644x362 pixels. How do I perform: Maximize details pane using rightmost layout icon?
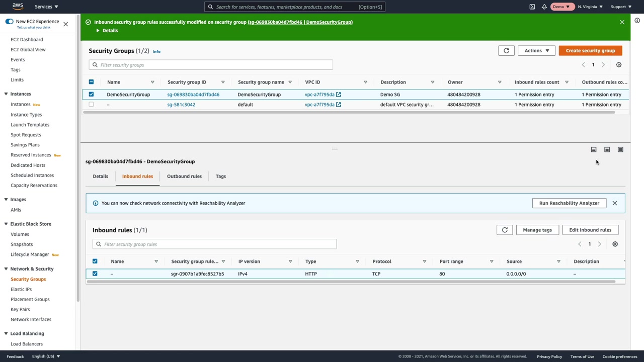pyautogui.click(x=620, y=150)
